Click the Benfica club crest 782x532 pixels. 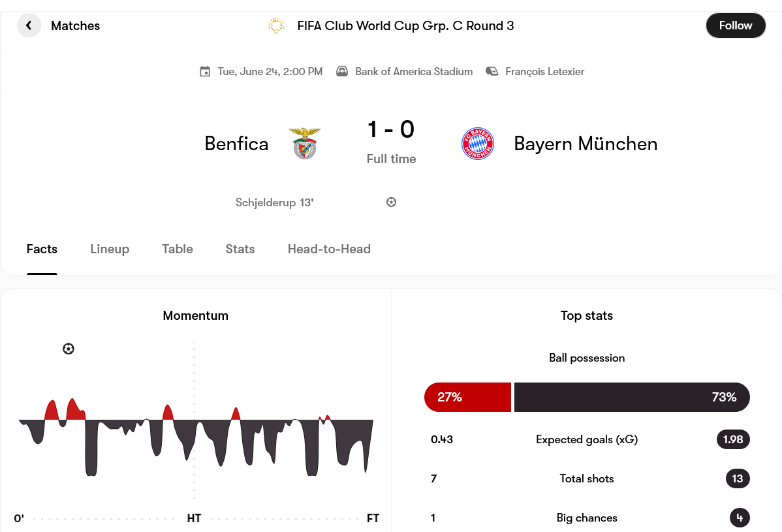tap(305, 144)
